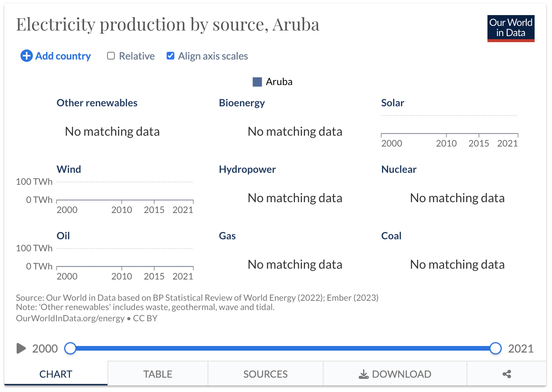
Task: Click the 2021 end slider handle
Action: coord(496,348)
